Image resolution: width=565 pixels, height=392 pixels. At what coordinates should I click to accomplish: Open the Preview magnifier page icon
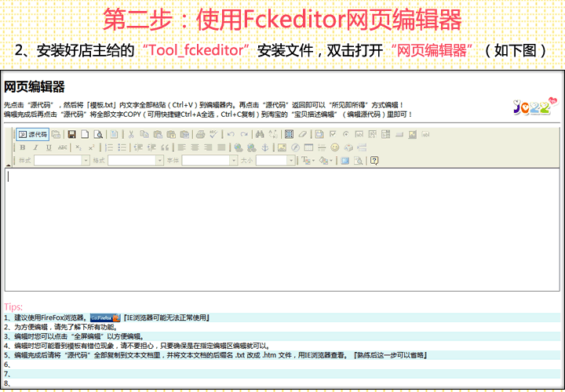(x=98, y=134)
